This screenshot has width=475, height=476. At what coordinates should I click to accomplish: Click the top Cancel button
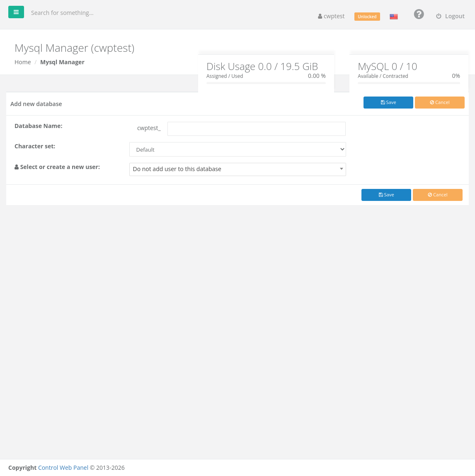pyautogui.click(x=439, y=102)
